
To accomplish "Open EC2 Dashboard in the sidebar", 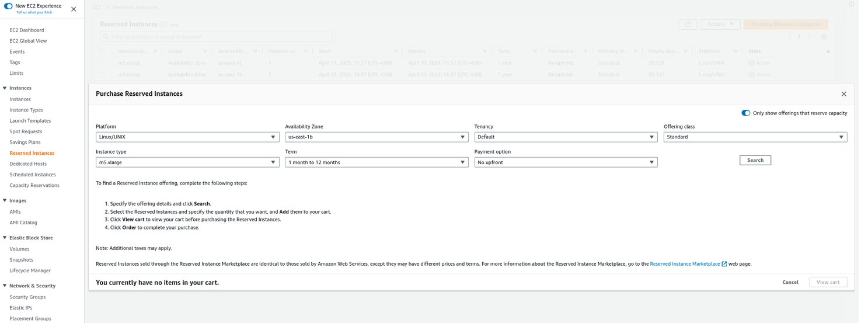I will 27,30.
